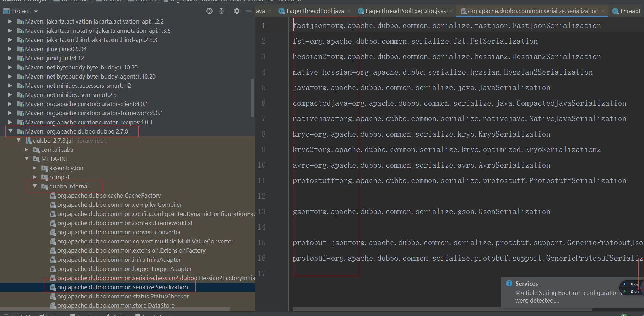Image resolution: width=644 pixels, height=316 pixels.
Task: Click the info icon in Services notification
Action: click(x=509, y=283)
